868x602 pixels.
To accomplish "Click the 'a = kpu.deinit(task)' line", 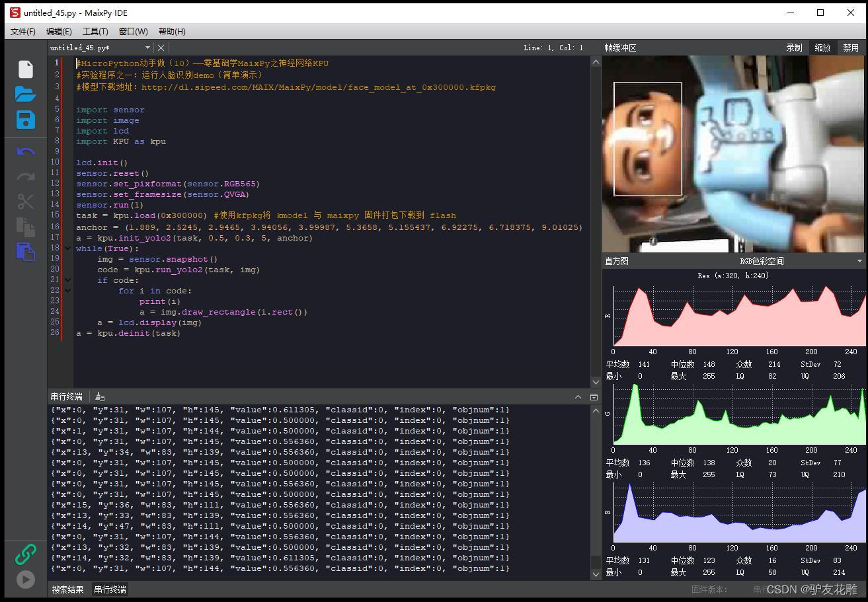I will [128, 333].
